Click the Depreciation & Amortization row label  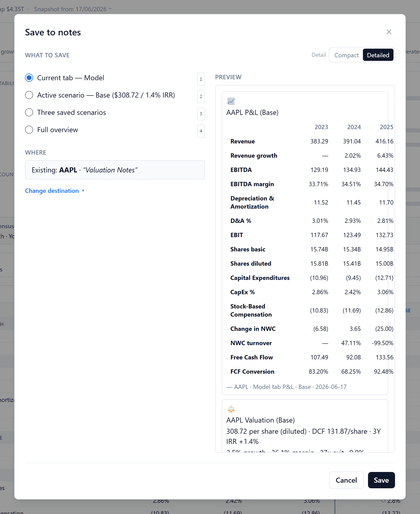(x=252, y=202)
